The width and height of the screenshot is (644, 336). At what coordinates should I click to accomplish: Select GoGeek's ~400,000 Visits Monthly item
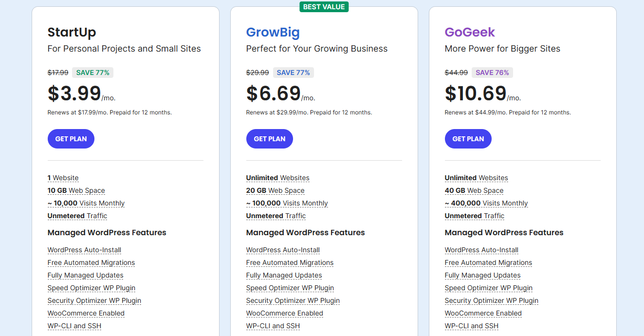(486, 204)
